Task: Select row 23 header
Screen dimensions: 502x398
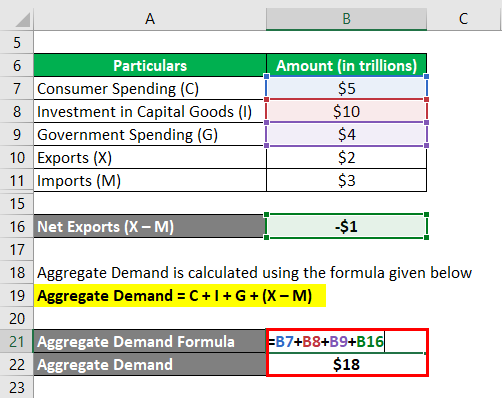Action: pos(17,387)
